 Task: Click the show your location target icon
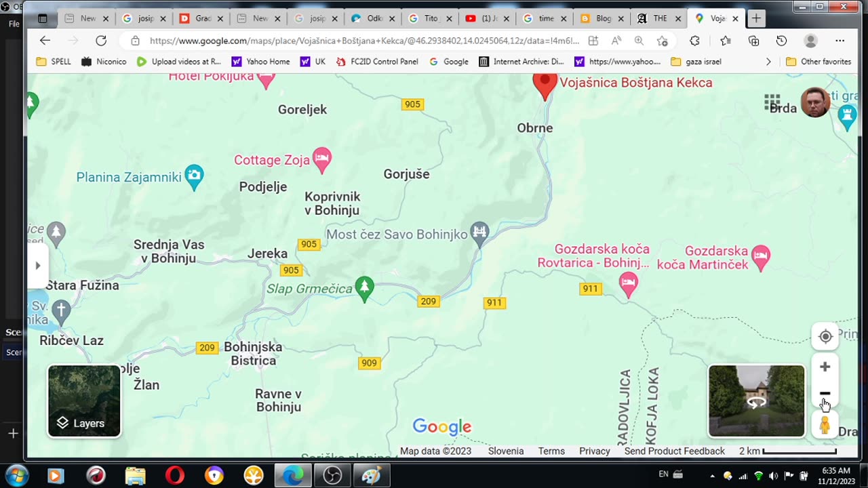tap(825, 336)
